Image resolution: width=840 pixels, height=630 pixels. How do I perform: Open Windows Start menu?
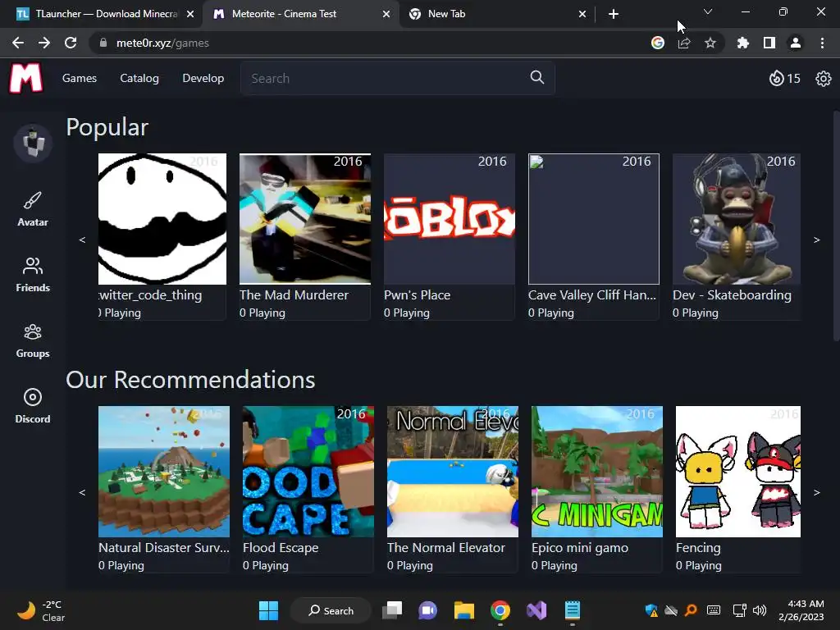coord(268,610)
